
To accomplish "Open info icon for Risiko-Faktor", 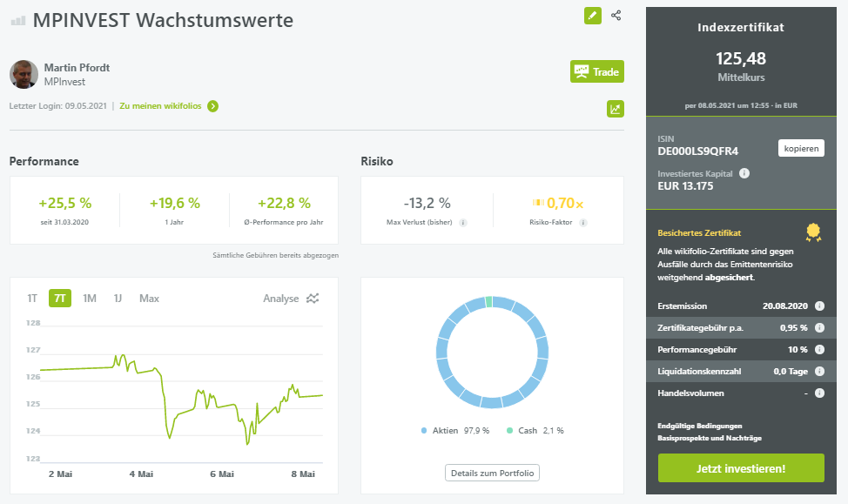I will point(583,222).
